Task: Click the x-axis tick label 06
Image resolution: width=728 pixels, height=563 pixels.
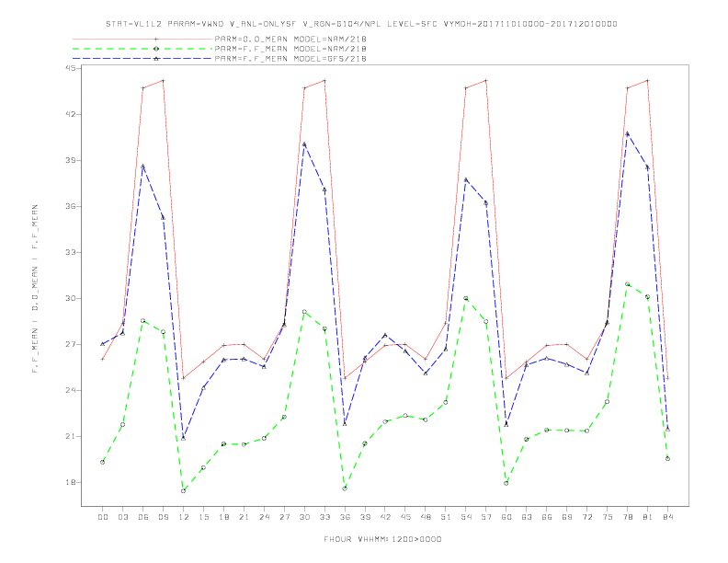Action: pyautogui.click(x=143, y=517)
